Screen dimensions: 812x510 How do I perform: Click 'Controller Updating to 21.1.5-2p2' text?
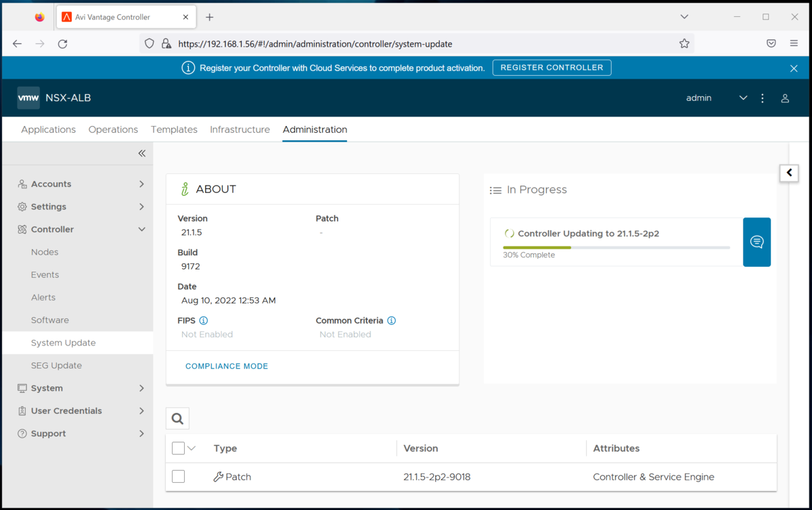(589, 234)
